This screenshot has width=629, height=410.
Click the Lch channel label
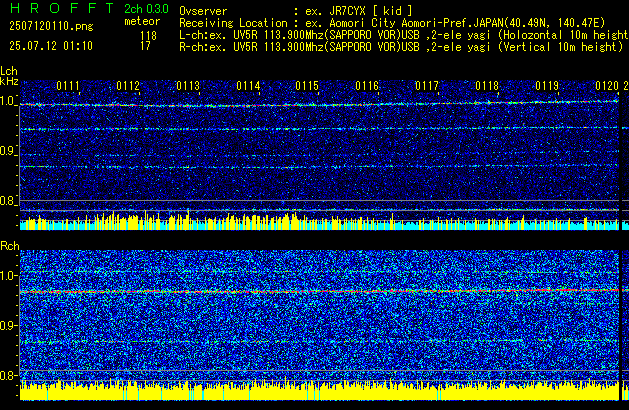tap(9, 71)
